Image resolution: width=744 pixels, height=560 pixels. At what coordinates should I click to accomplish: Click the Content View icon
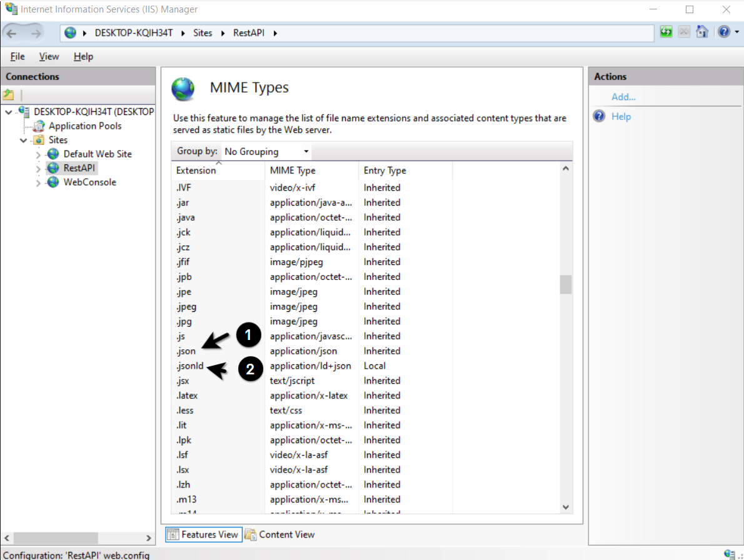[251, 534]
